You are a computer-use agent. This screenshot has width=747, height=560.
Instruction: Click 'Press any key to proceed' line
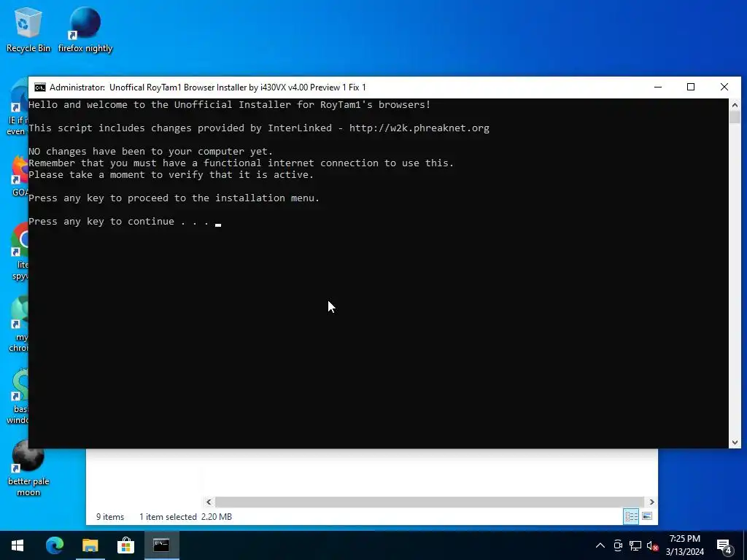(x=174, y=198)
